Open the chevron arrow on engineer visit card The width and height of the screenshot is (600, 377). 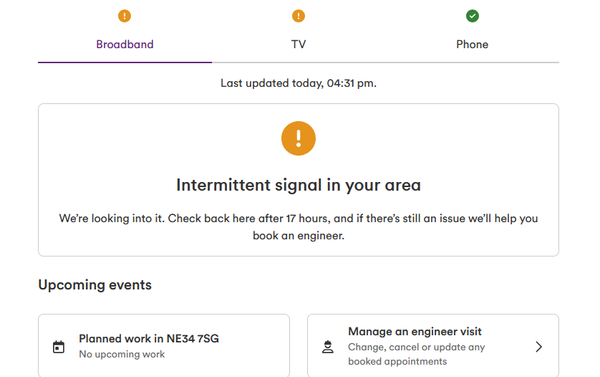coord(539,347)
